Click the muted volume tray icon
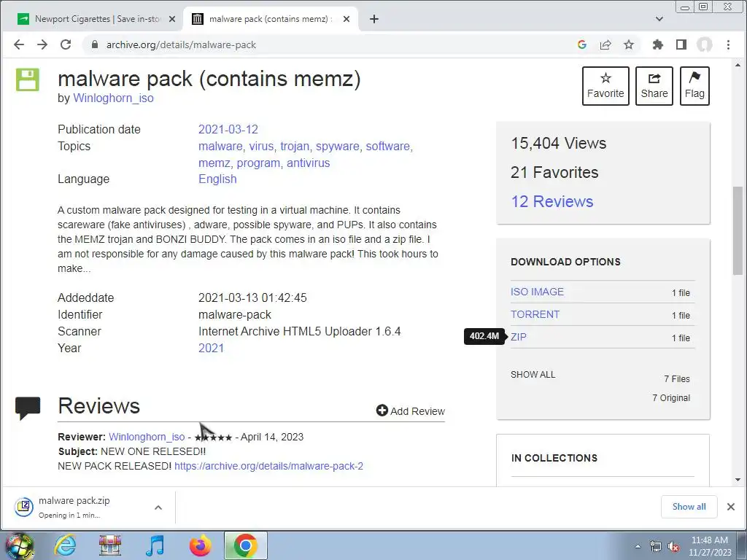 (x=673, y=547)
